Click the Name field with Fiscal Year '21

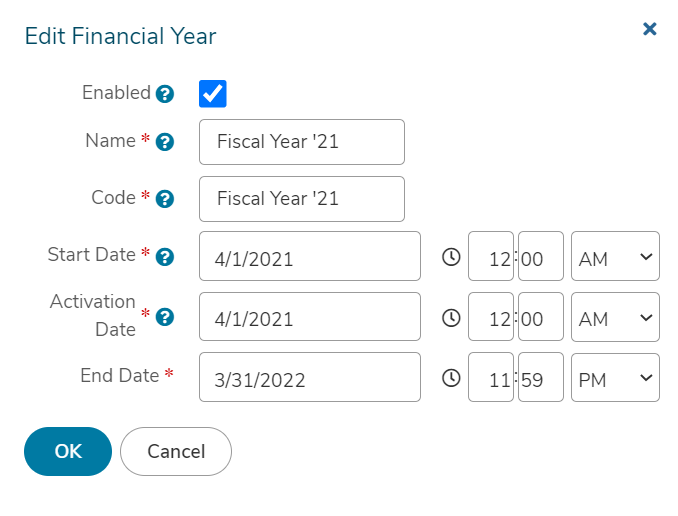(302, 142)
